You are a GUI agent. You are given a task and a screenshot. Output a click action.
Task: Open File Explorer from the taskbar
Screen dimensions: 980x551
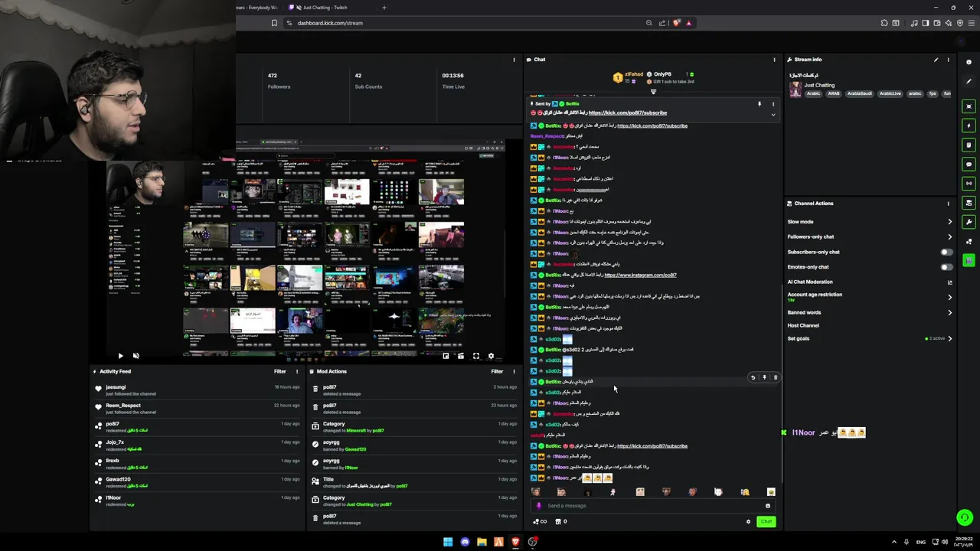pyautogui.click(x=482, y=542)
